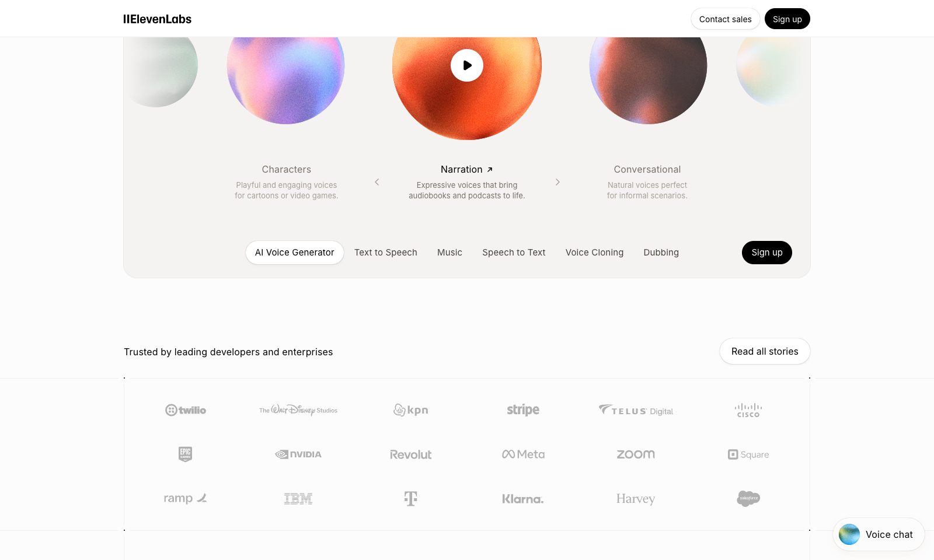Click the Revolut logo
Viewport: 934px width, 560px height.
click(x=411, y=454)
